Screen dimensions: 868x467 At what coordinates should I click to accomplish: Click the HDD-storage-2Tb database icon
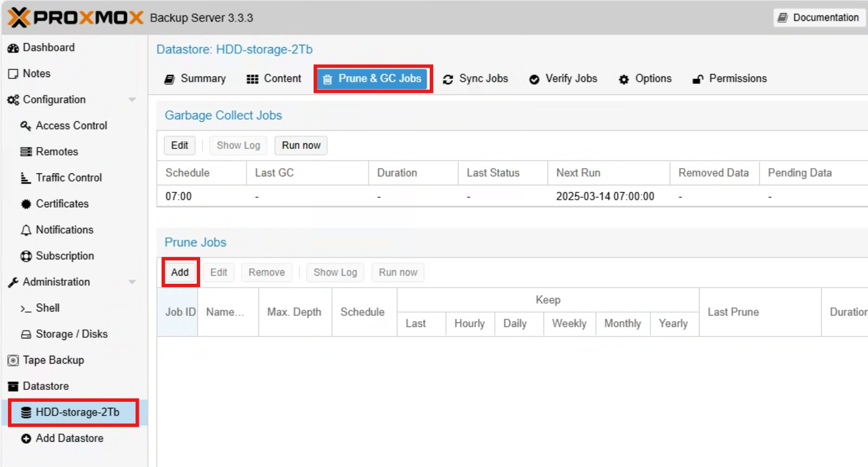tap(26, 412)
